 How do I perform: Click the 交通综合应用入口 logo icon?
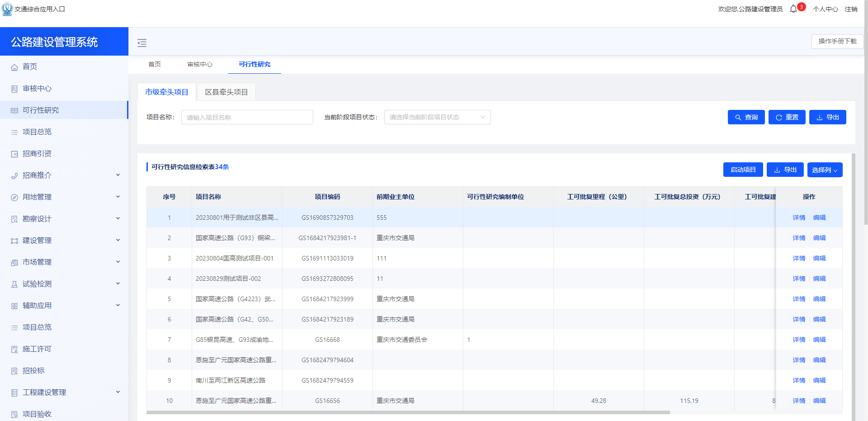[7, 9]
